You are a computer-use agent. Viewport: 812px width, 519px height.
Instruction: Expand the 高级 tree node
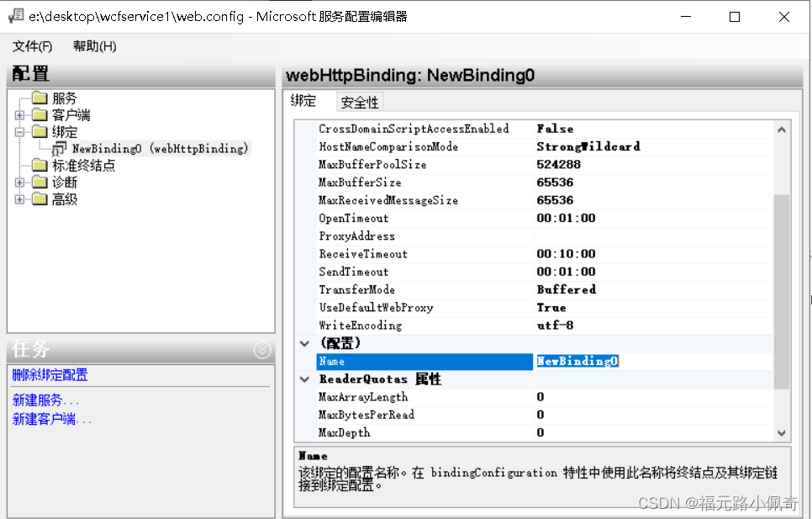click(19, 199)
